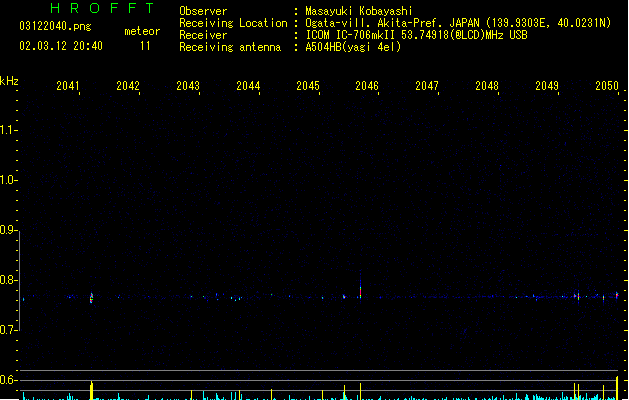629x400 pixels.
Task: Click the 2041 time axis label
Action: (68, 85)
